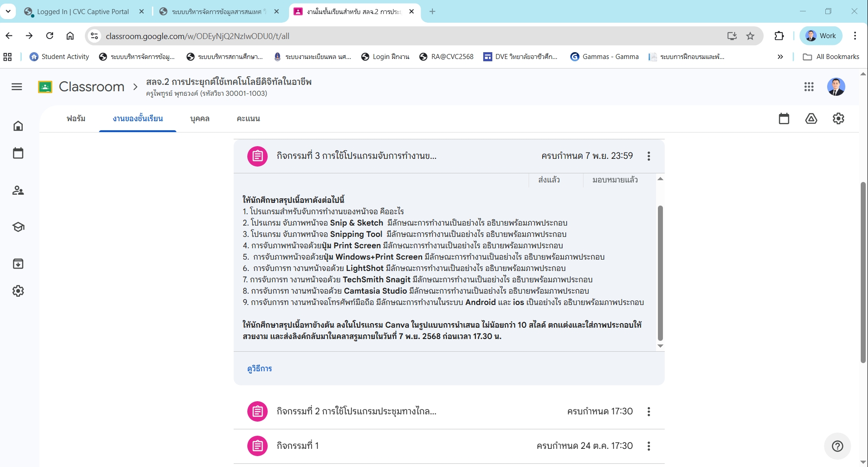Expand the tab search dropdown arrow
Viewport: 868px width, 467px height.
click(x=8, y=11)
